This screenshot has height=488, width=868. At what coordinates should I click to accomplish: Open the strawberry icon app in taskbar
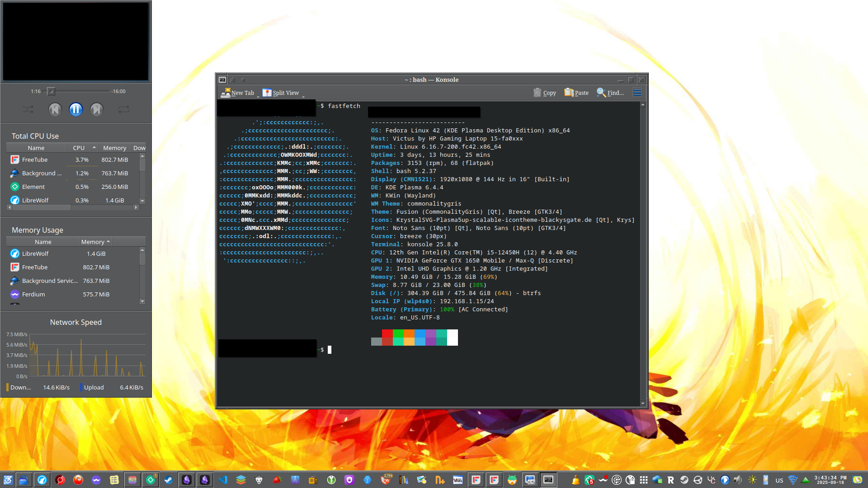tap(277, 480)
